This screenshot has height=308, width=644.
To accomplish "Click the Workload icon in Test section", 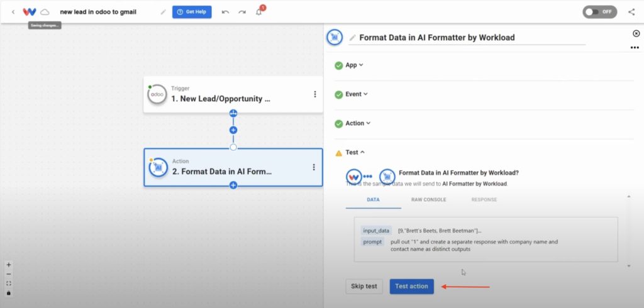I will [353, 177].
